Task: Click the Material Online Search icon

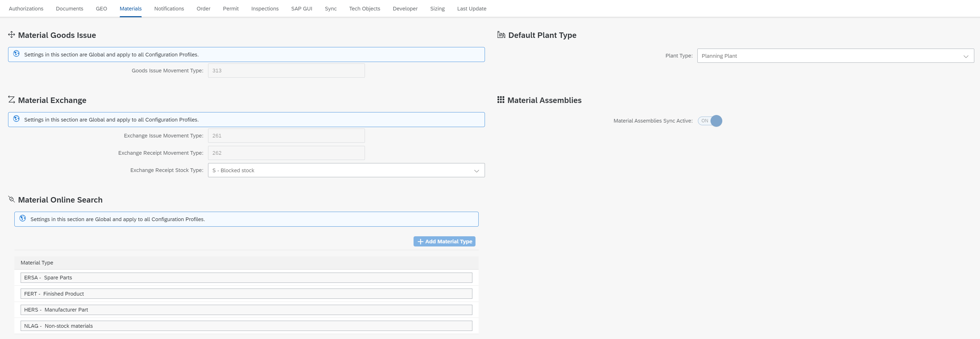Action: pyautogui.click(x=12, y=199)
